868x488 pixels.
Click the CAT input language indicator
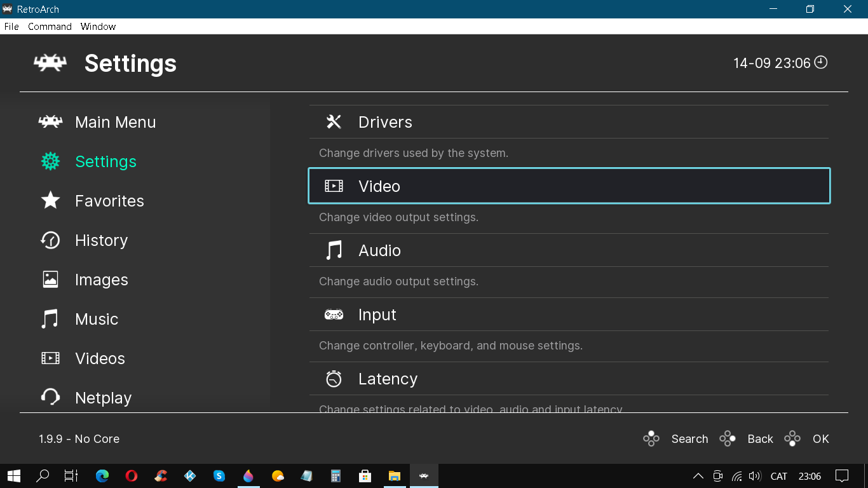pyautogui.click(x=779, y=476)
